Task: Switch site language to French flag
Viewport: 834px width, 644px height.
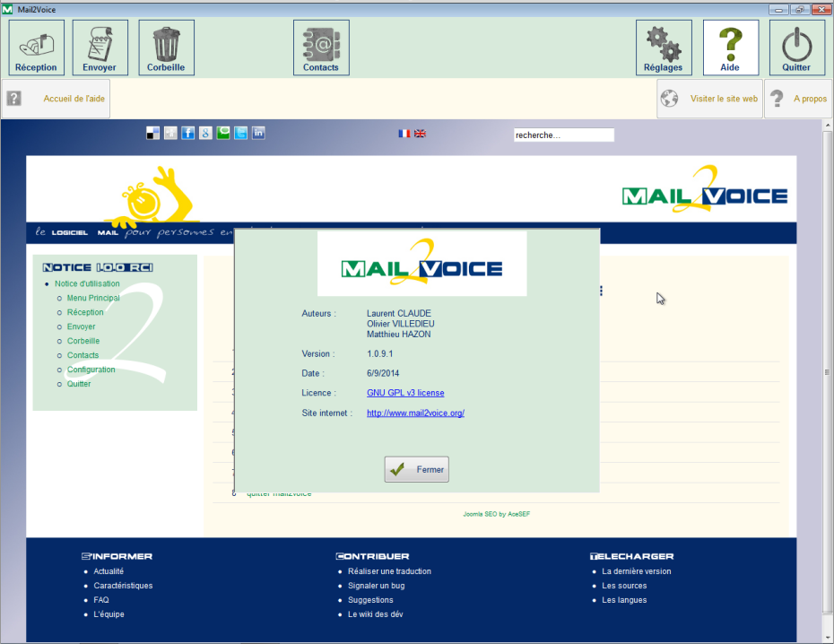Action: 404,134
